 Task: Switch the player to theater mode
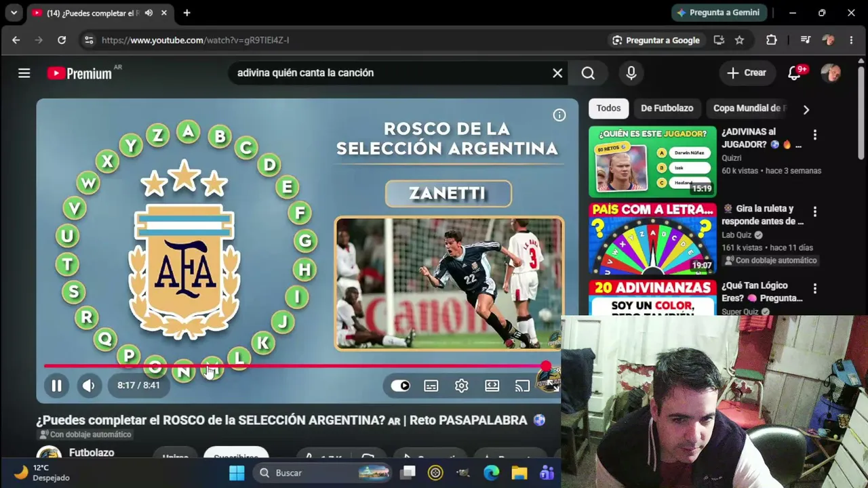click(492, 386)
